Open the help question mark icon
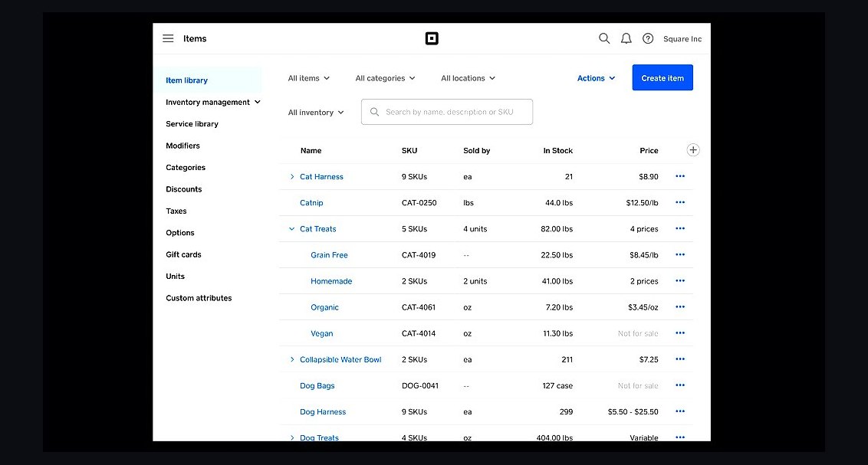The width and height of the screenshot is (868, 465). 648,39
